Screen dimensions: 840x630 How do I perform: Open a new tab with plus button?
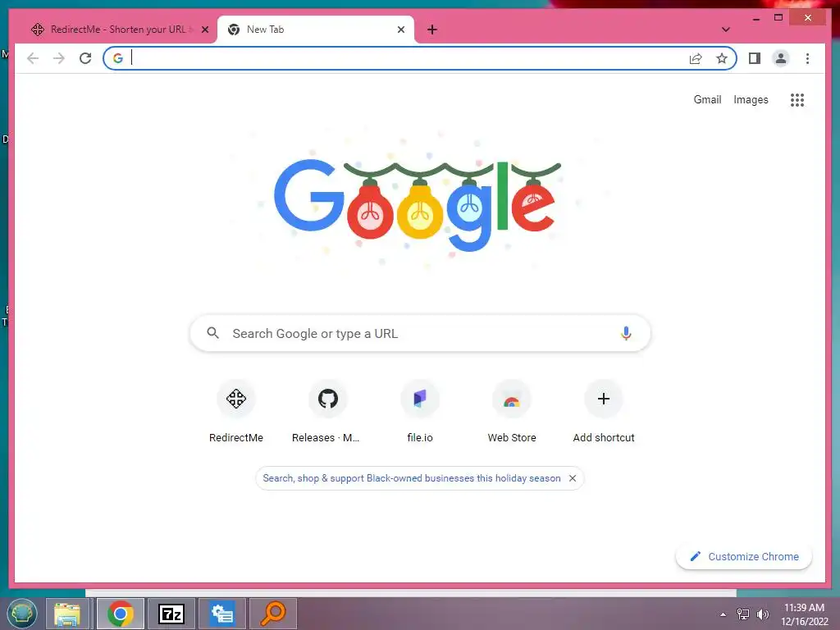[432, 30]
